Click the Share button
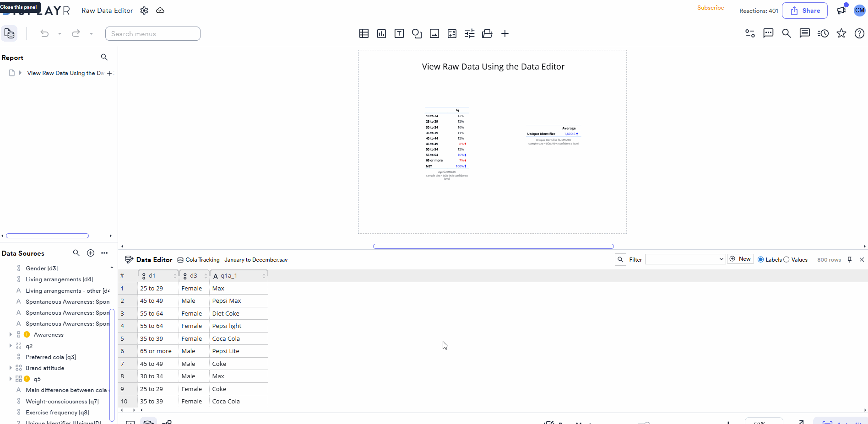This screenshot has height=424, width=868. tap(805, 10)
